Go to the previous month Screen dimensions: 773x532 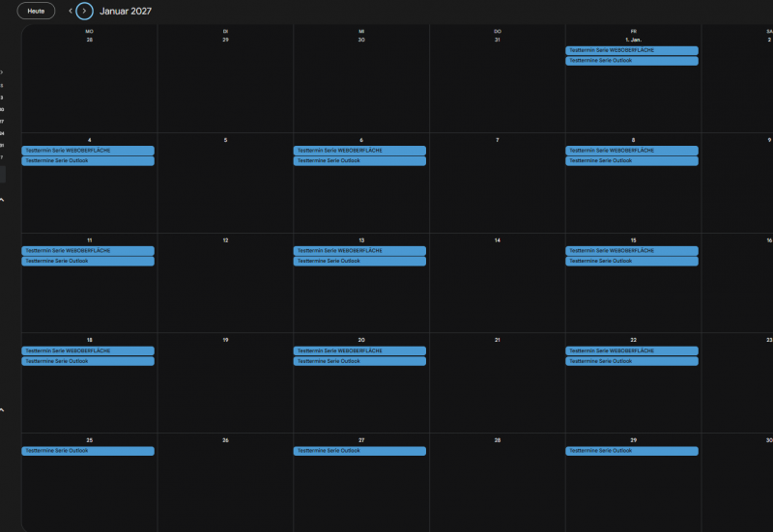[70, 11]
